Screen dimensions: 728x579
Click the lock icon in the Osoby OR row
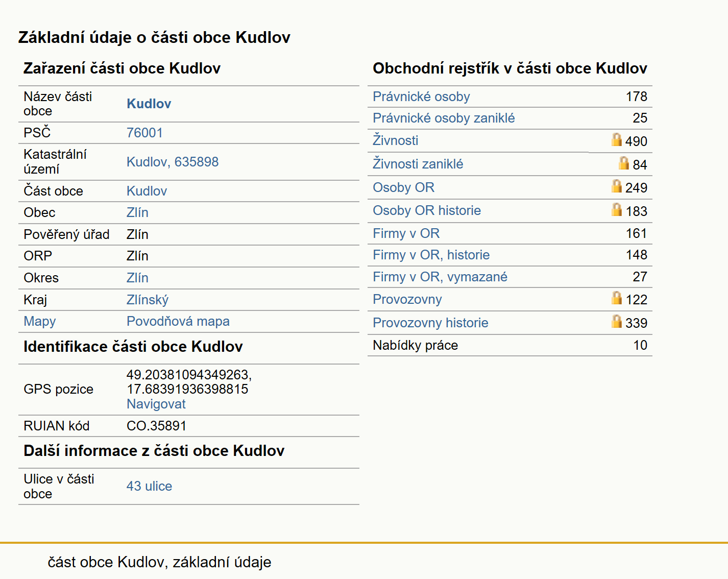point(617,186)
